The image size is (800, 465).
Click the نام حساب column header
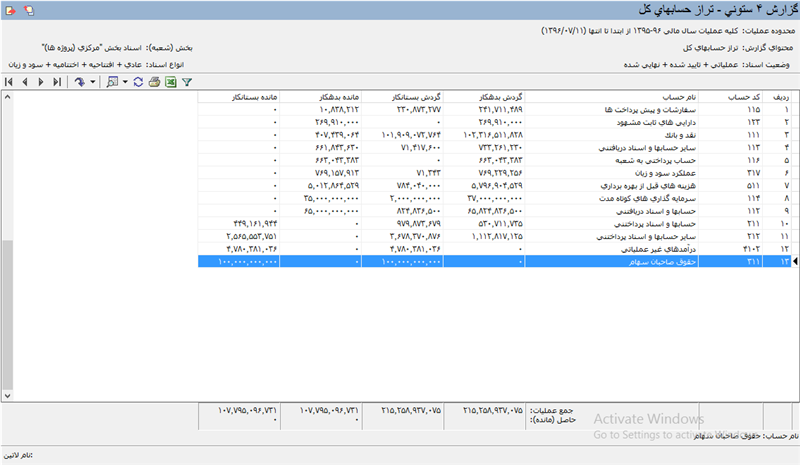662,95
